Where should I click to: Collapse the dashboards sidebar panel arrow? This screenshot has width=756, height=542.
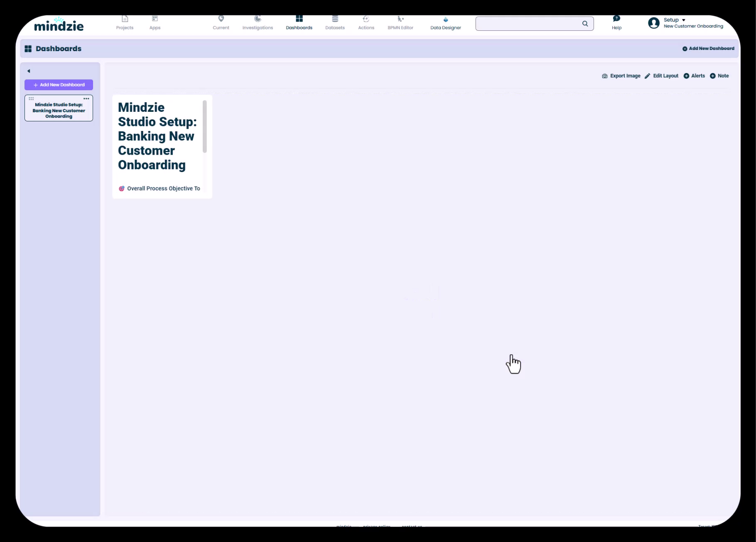pos(29,71)
